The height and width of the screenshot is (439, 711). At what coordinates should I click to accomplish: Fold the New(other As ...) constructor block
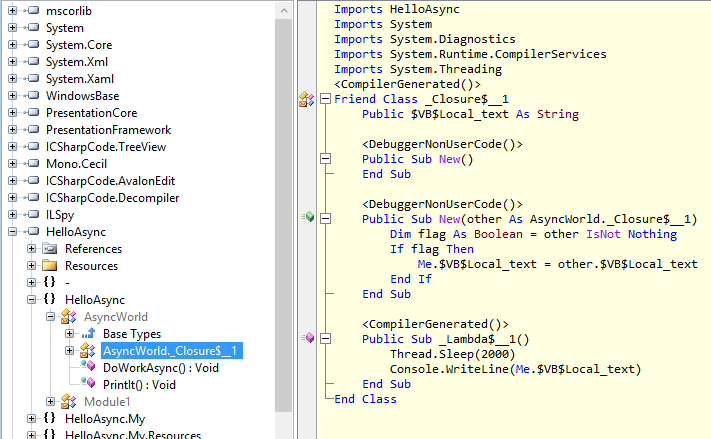(325, 219)
